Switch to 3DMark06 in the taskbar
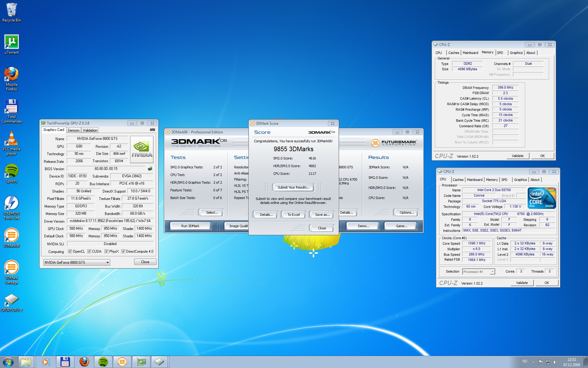Image resolution: width=588 pixels, height=368 pixels. click(x=122, y=362)
